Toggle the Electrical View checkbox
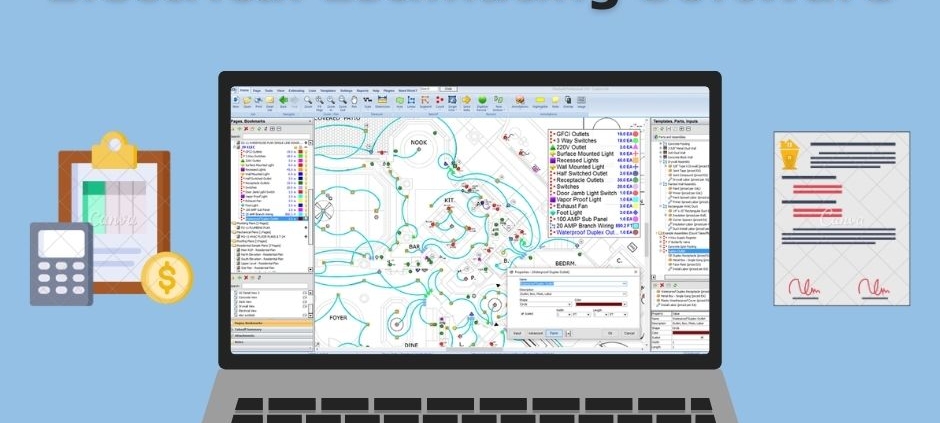The image size is (940, 423). (236, 311)
